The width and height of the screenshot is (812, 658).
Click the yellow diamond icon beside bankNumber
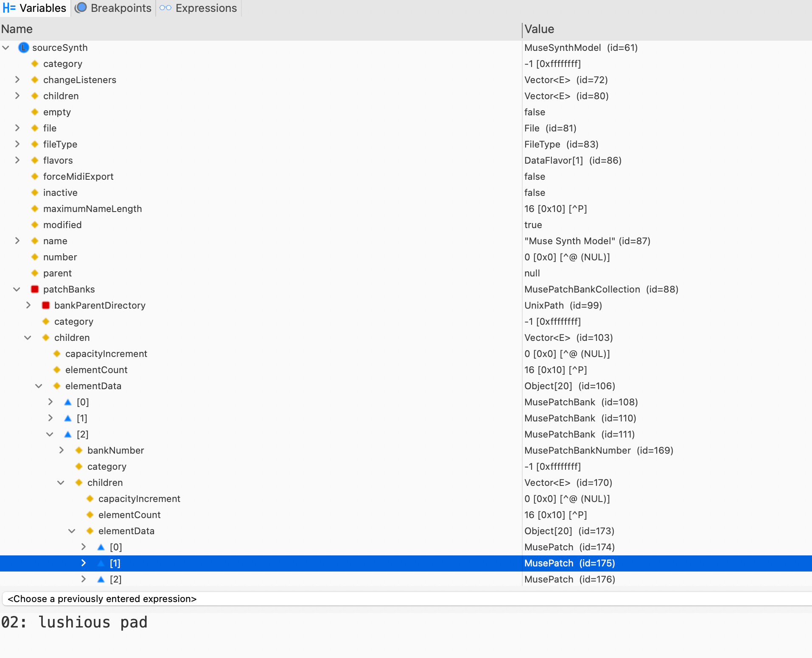pos(79,450)
